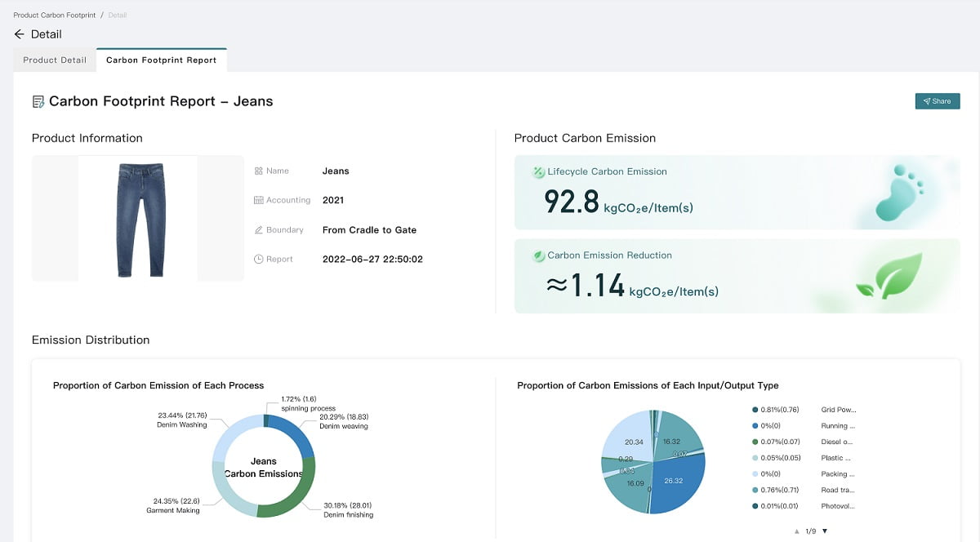Go to previous legend page with up arrow
This screenshot has height=542, width=980.
pos(796,531)
